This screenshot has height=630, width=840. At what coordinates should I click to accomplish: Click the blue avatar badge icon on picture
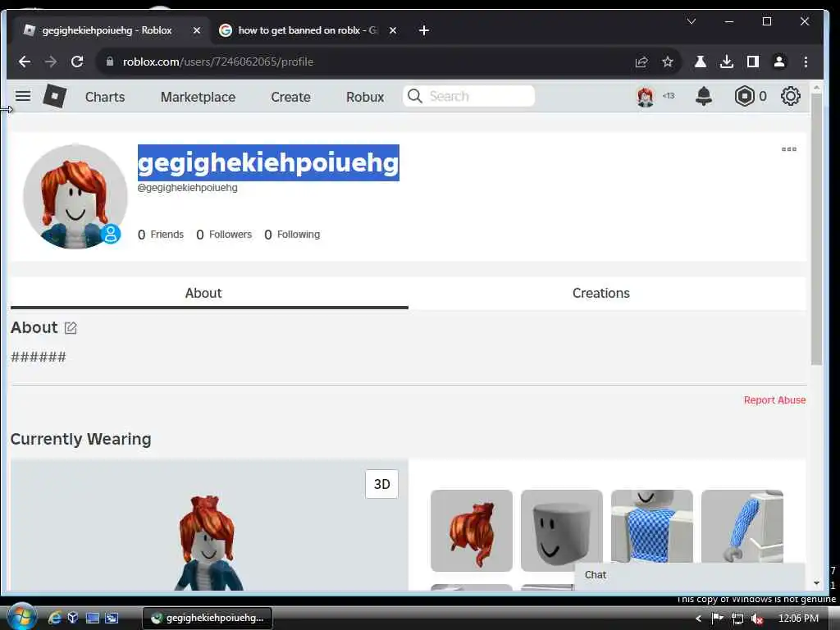(111, 234)
